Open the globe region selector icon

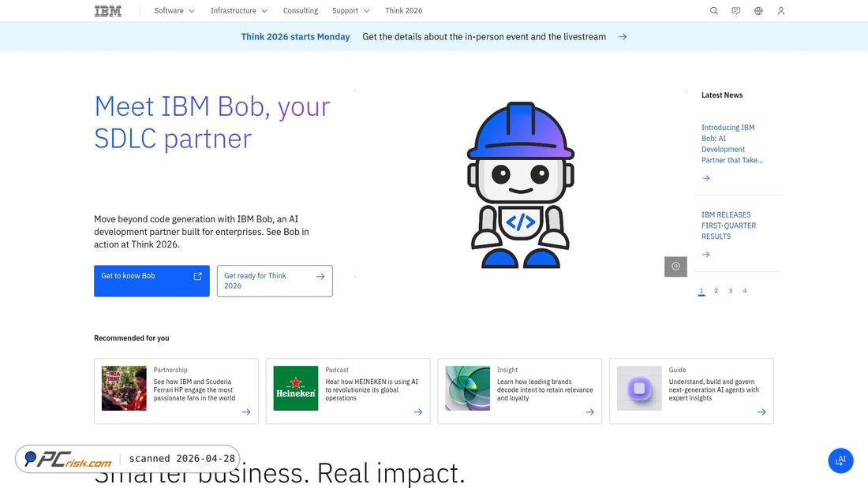pyautogui.click(x=758, y=11)
